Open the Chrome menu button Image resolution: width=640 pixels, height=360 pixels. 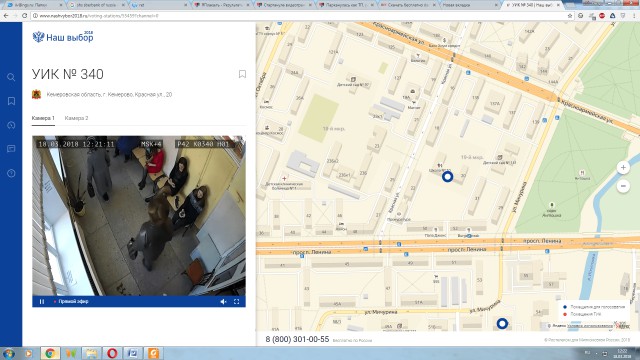(x=634, y=16)
